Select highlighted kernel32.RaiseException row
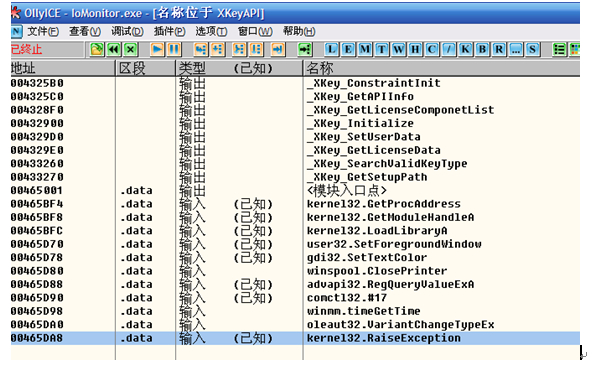This screenshot has width=600, height=367. pos(295,338)
